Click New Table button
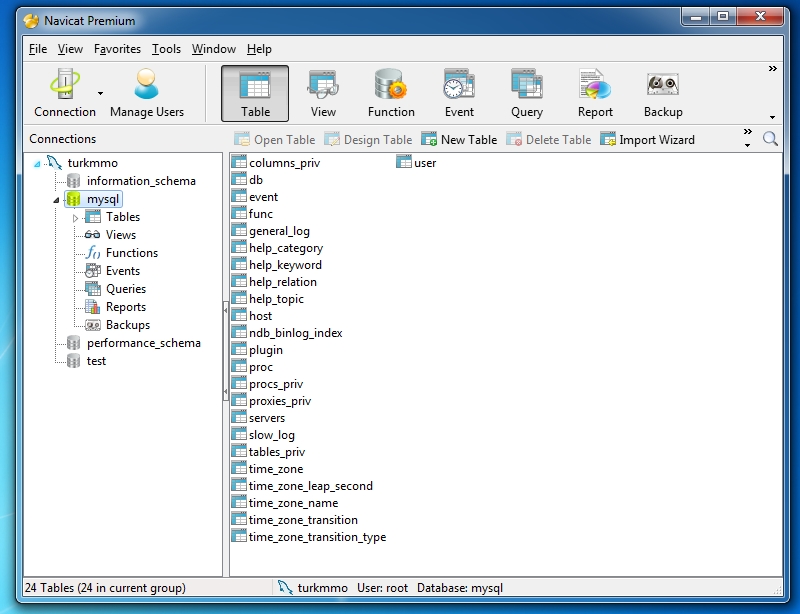Screen dimensions: 800x614 [x=459, y=139]
